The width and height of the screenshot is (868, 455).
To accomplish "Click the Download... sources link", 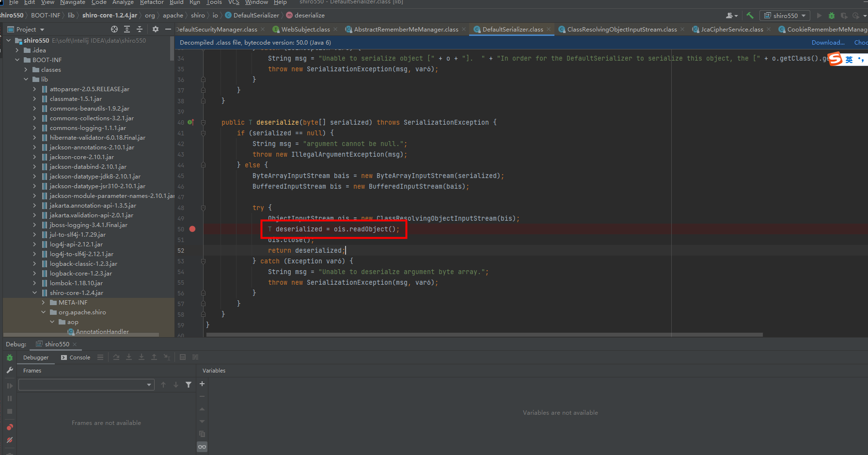I will [x=828, y=43].
